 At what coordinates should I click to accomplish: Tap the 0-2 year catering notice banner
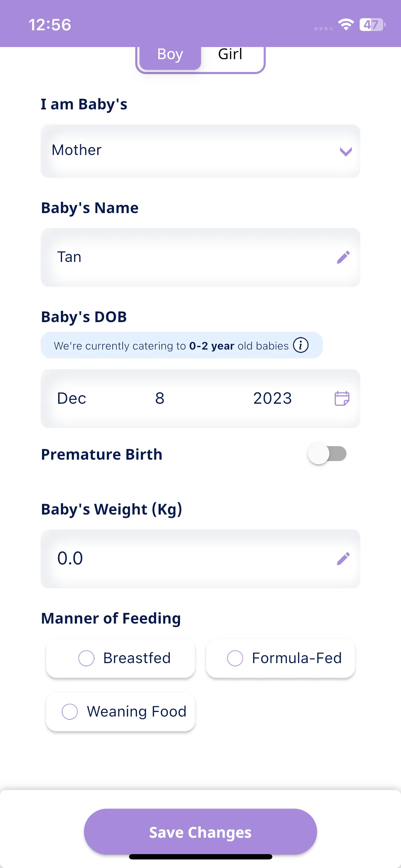click(x=182, y=345)
